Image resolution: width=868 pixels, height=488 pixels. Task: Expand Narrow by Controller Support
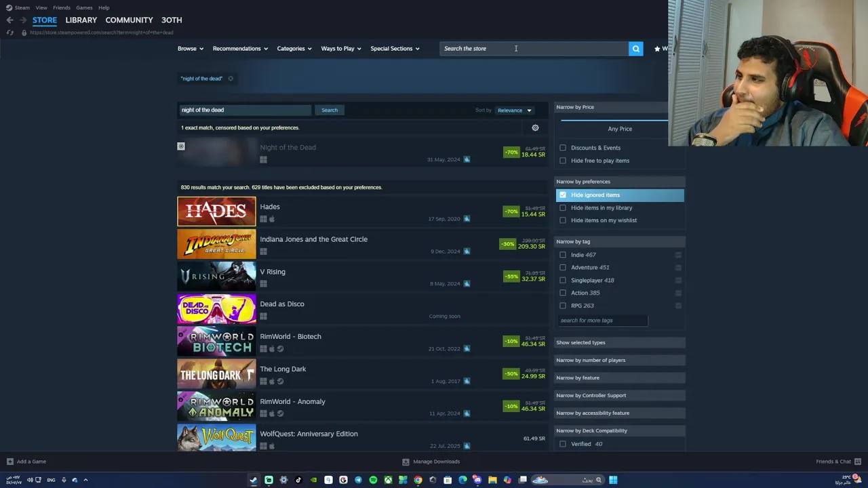pyautogui.click(x=620, y=395)
